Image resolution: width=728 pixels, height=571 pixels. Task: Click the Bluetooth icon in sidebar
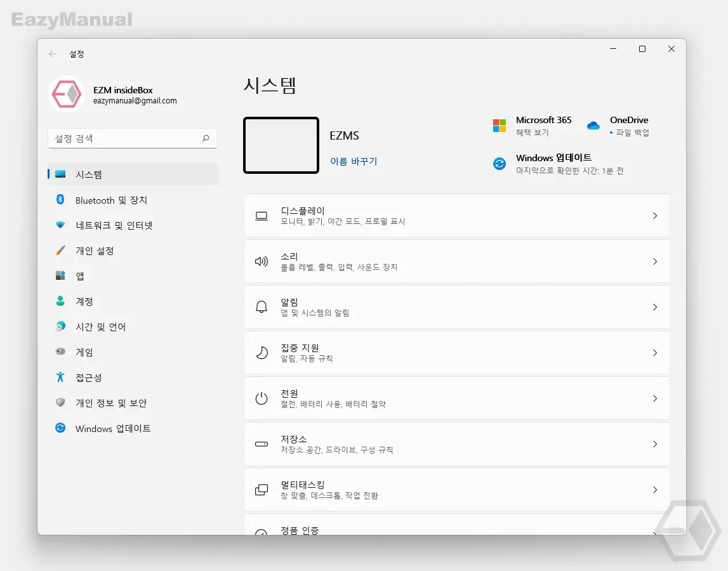[x=60, y=200]
